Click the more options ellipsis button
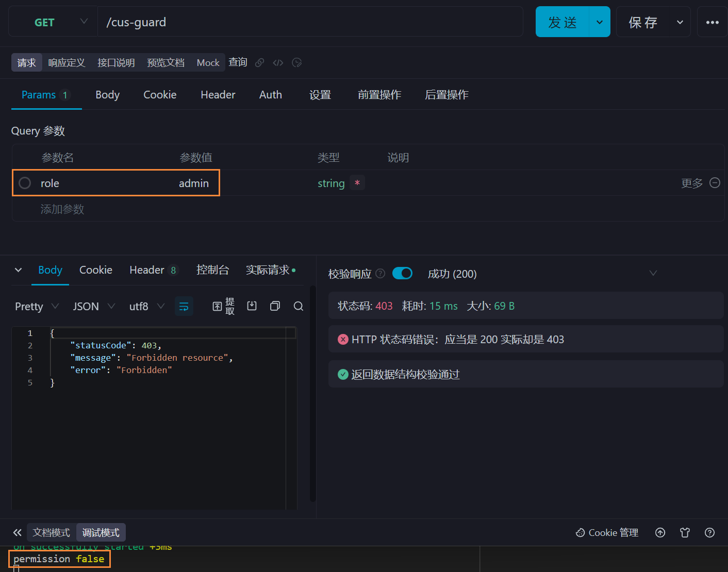 tap(712, 22)
